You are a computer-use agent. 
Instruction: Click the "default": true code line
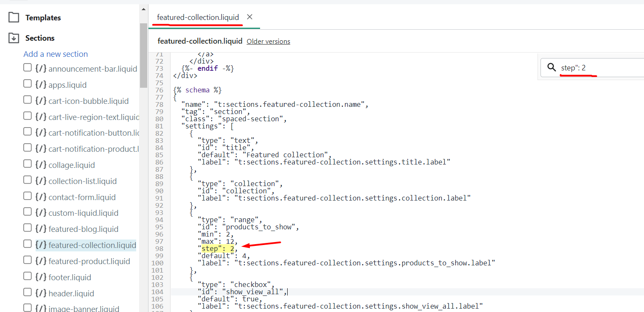(x=230, y=299)
